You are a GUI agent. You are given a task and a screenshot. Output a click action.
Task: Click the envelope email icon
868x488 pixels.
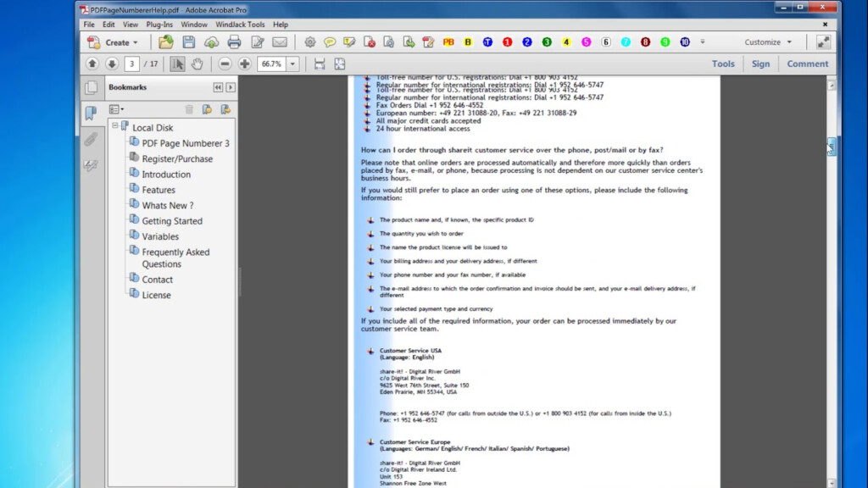pyautogui.click(x=280, y=42)
